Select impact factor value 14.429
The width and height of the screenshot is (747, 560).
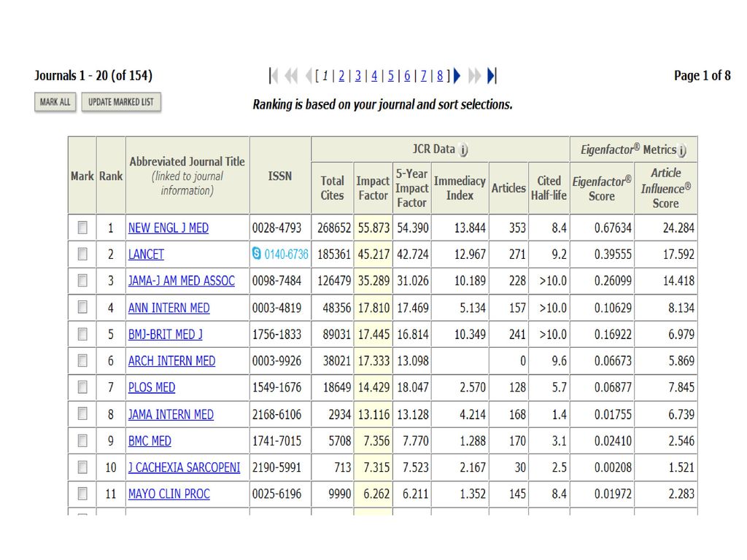(x=373, y=388)
